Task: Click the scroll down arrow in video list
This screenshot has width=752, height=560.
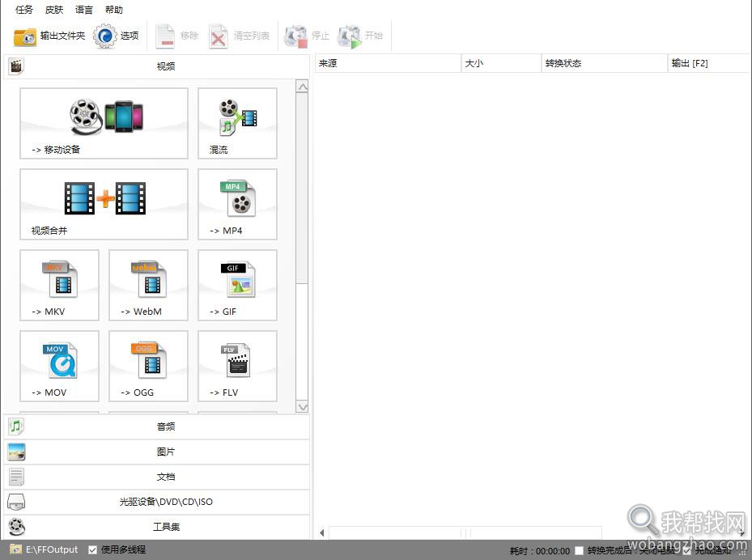Action: point(302,407)
